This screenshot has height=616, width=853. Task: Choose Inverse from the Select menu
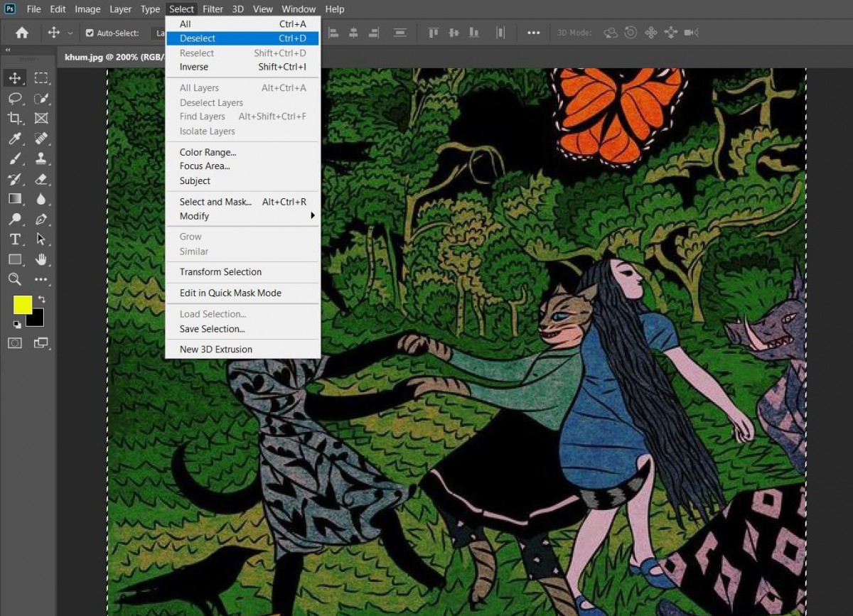pos(243,67)
